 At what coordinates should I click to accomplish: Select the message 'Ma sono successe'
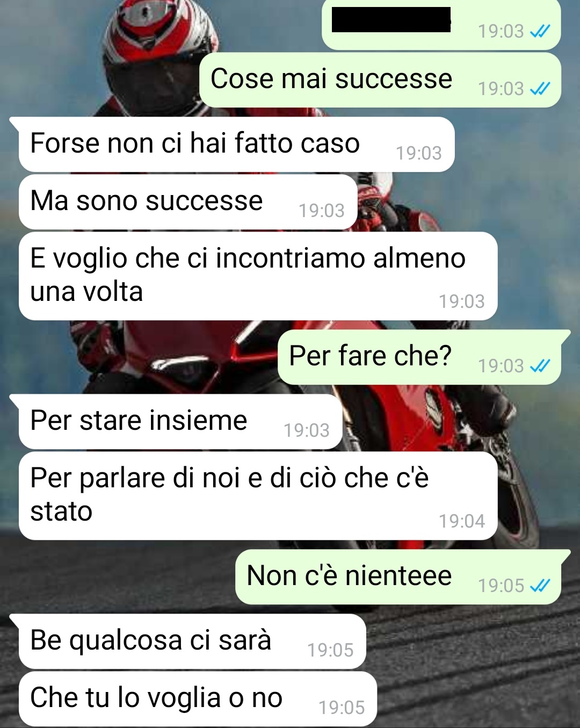pyautogui.click(x=188, y=202)
